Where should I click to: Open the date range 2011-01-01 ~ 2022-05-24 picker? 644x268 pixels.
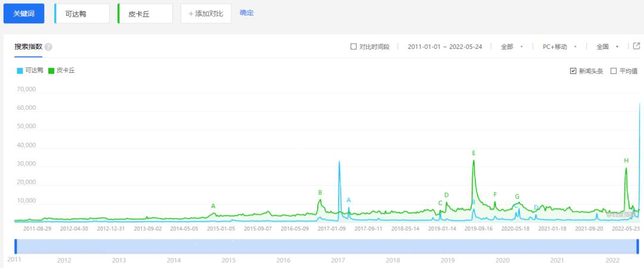point(445,47)
